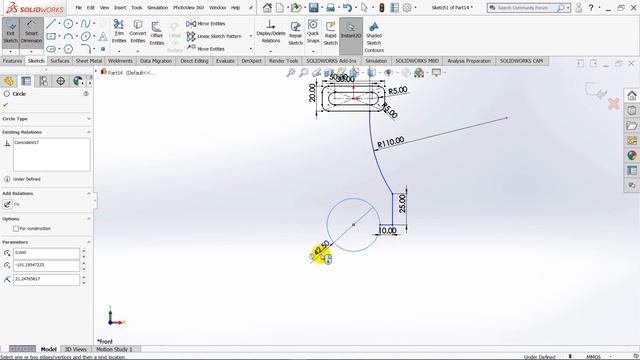Open the Move Entities dropdown arrow

250,49
